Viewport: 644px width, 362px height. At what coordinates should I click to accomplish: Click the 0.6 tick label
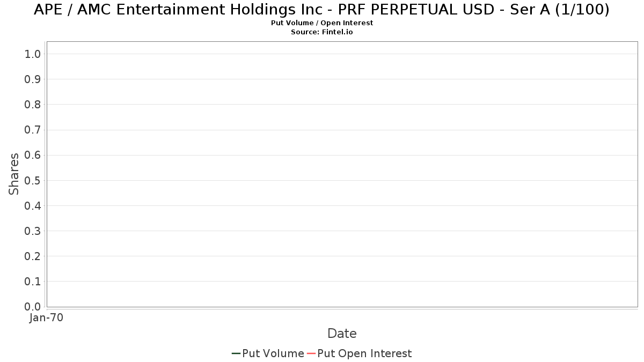tap(33, 156)
